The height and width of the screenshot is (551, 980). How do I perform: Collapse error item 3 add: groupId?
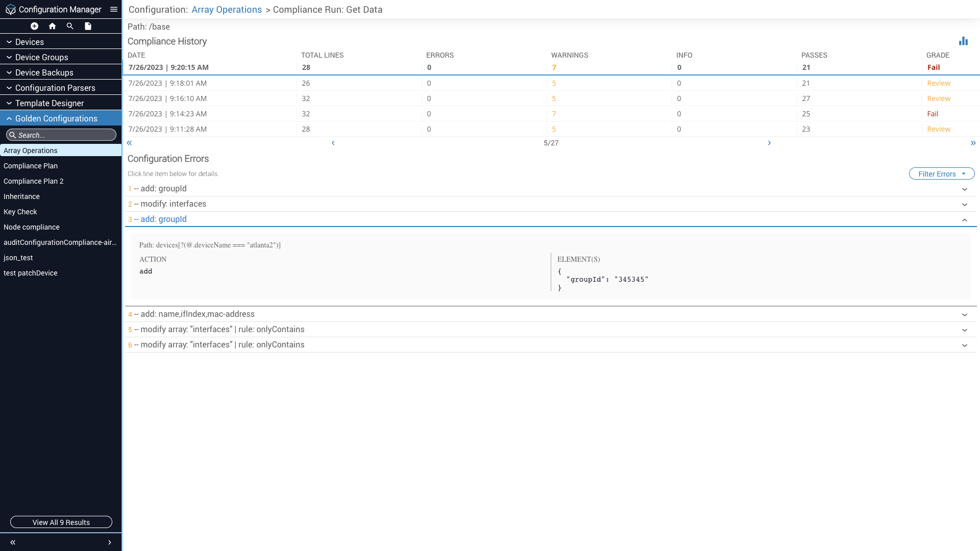pos(964,220)
